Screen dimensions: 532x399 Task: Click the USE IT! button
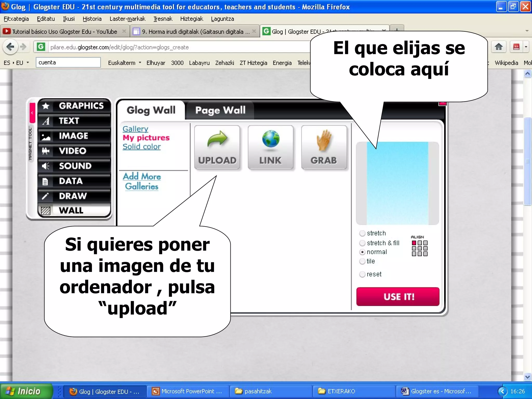[x=398, y=296]
